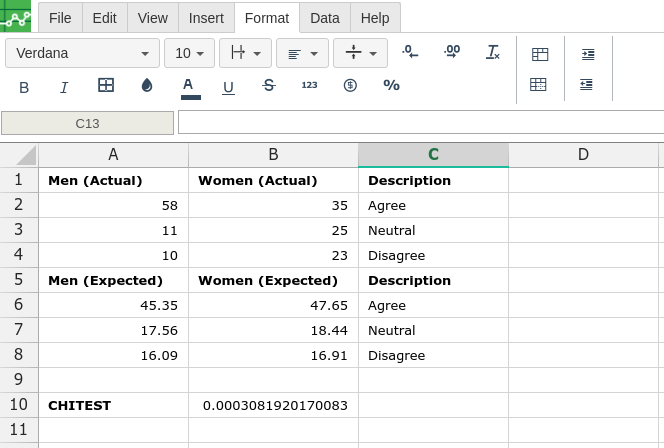Open the Verdana font dropdown
Viewport: 664px width, 448px height.
pos(82,53)
